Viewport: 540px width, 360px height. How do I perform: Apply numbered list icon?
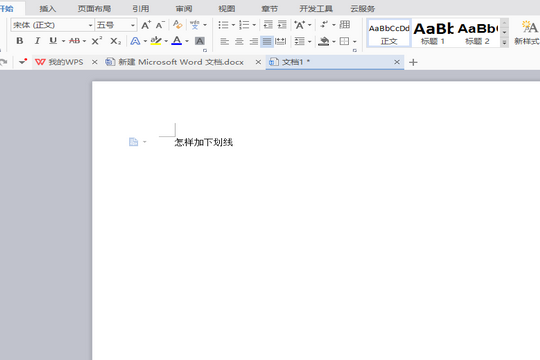coord(244,25)
